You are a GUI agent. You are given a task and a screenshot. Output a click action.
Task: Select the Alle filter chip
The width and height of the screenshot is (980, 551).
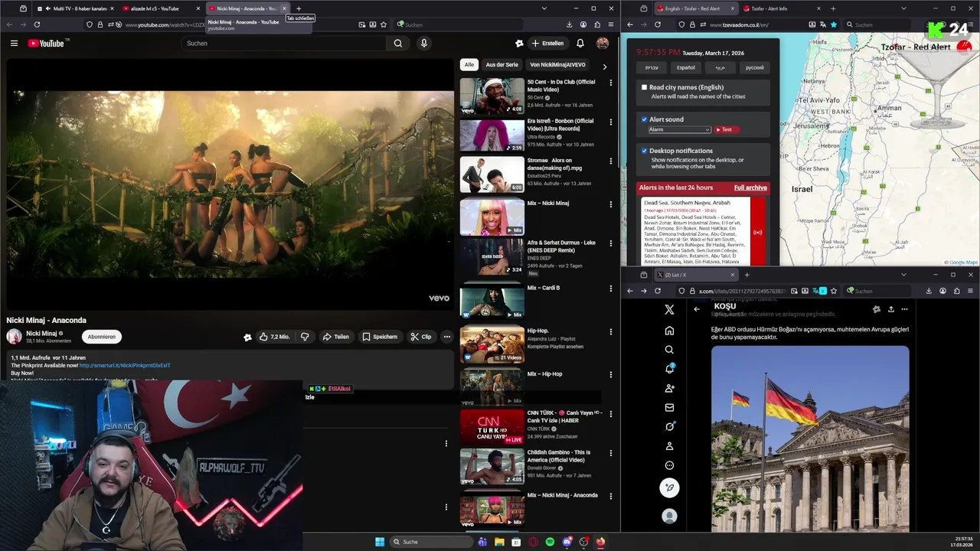[x=469, y=65]
